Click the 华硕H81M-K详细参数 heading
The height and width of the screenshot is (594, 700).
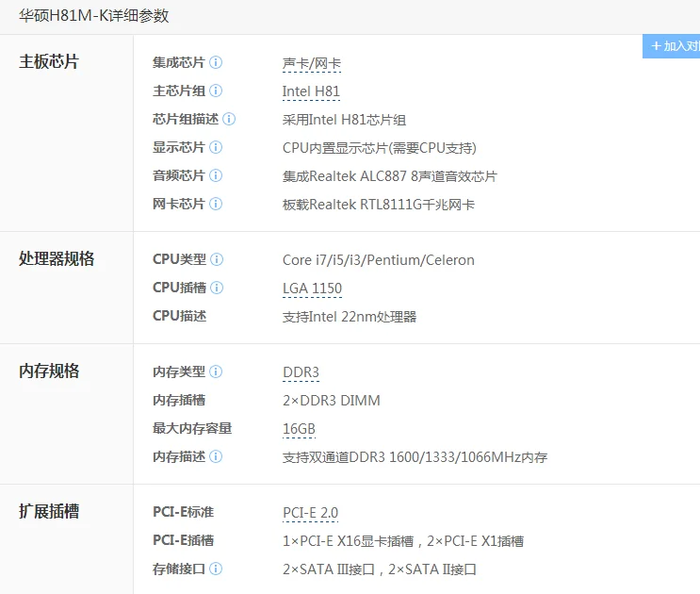click(94, 16)
